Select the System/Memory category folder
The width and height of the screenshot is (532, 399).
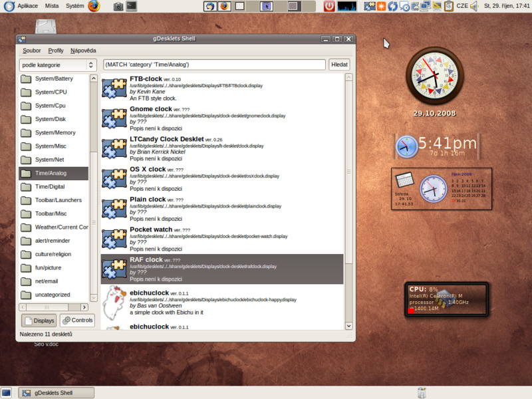53,132
